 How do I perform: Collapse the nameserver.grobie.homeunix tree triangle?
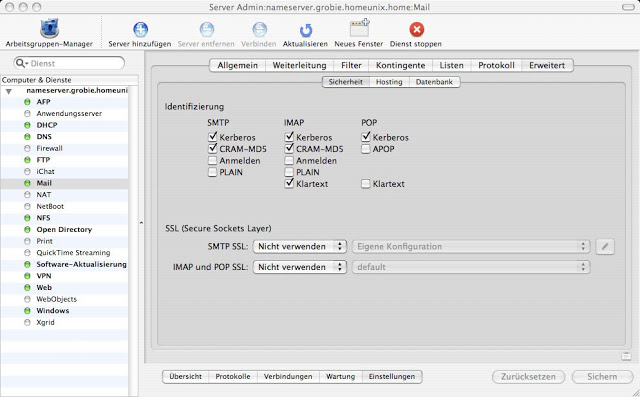point(9,91)
